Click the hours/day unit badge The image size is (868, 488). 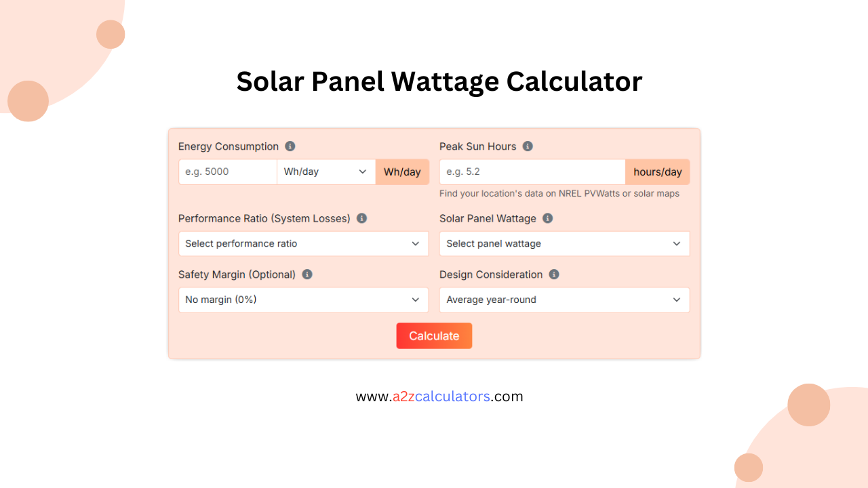[657, 171]
